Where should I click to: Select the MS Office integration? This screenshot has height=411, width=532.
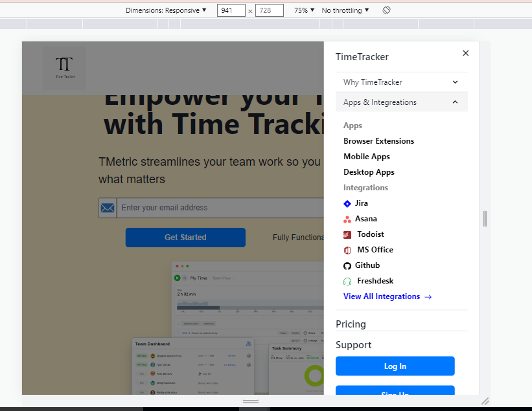tap(375, 250)
